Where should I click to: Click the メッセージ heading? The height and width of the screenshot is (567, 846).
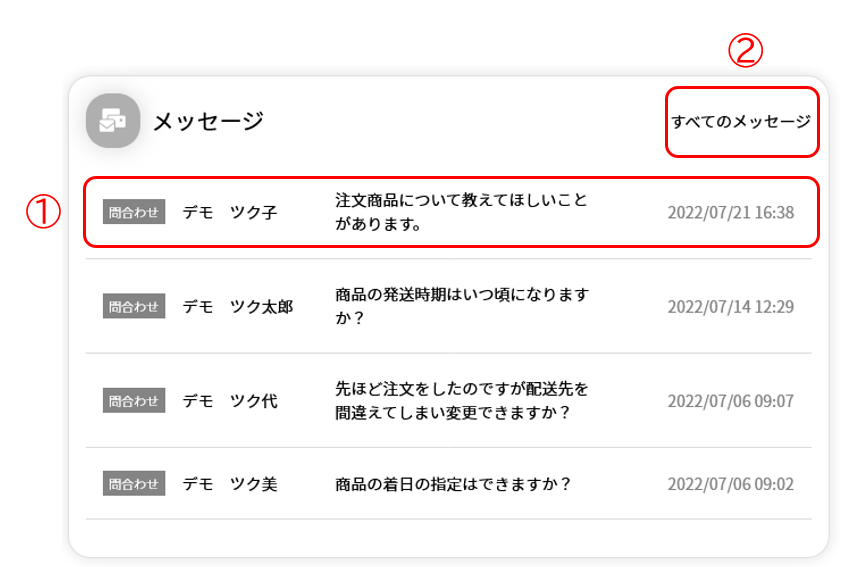208,121
